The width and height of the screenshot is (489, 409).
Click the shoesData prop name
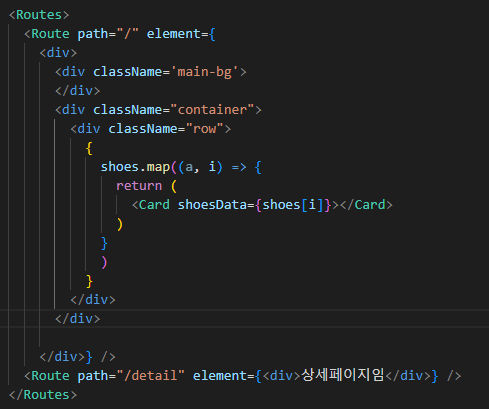[x=212, y=205]
